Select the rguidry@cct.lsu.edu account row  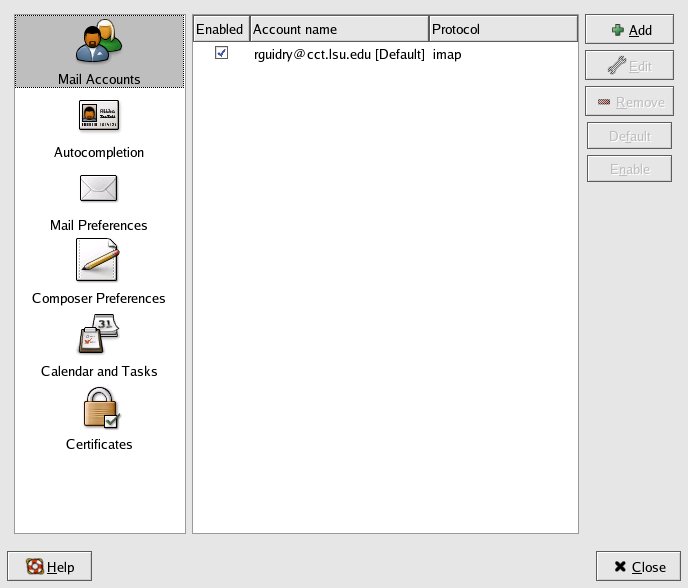tap(339, 54)
